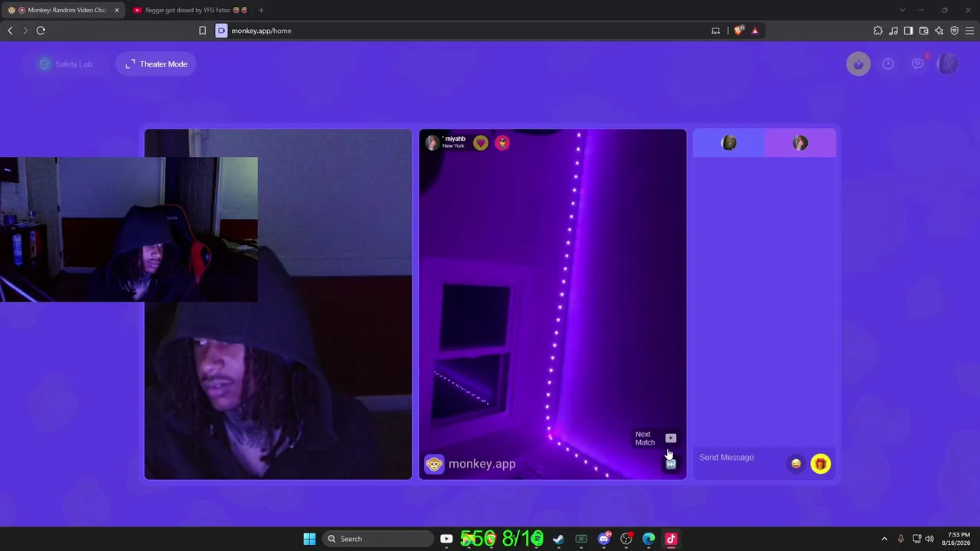Image resolution: width=980 pixels, height=551 pixels.
Task: Reload the current page
Action: [41, 31]
